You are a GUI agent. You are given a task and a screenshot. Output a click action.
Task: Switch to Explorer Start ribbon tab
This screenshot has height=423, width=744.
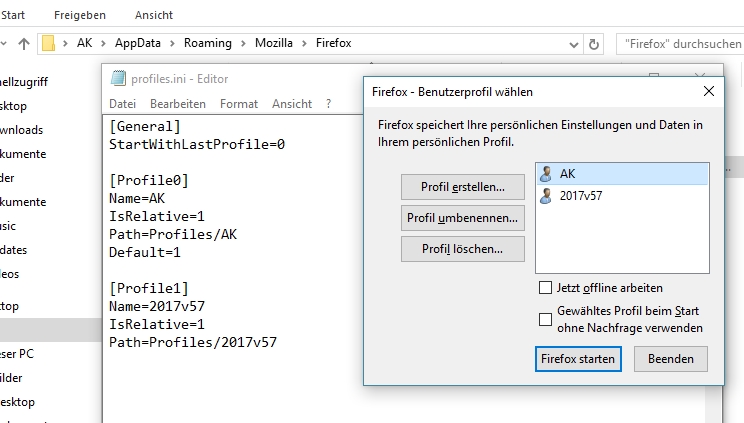coord(13,15)
